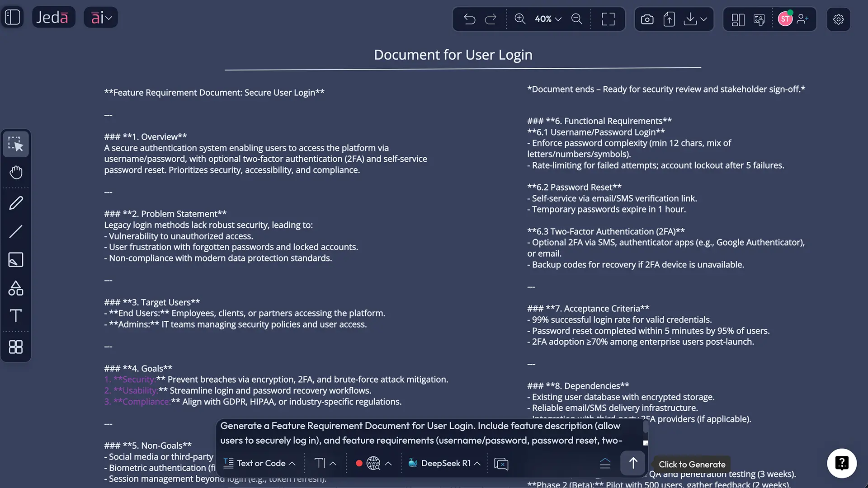Open the 40% zoom level dropdown

click(548, 19)
